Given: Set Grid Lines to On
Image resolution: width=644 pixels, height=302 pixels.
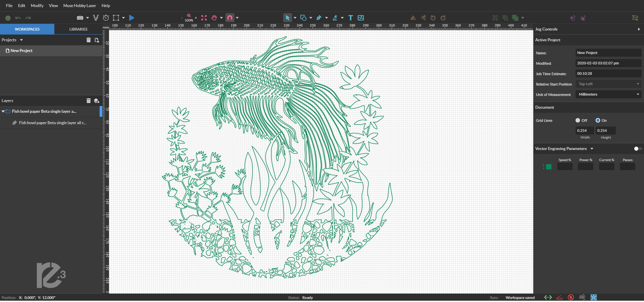Looking at the screenshot, I should pos(598,120).
